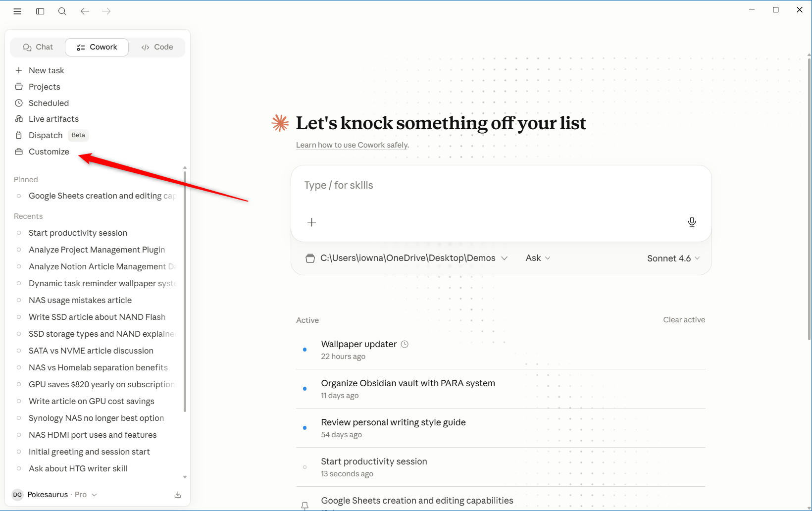Open active Start productivity session, 13 seconds ago

(501, 467)
